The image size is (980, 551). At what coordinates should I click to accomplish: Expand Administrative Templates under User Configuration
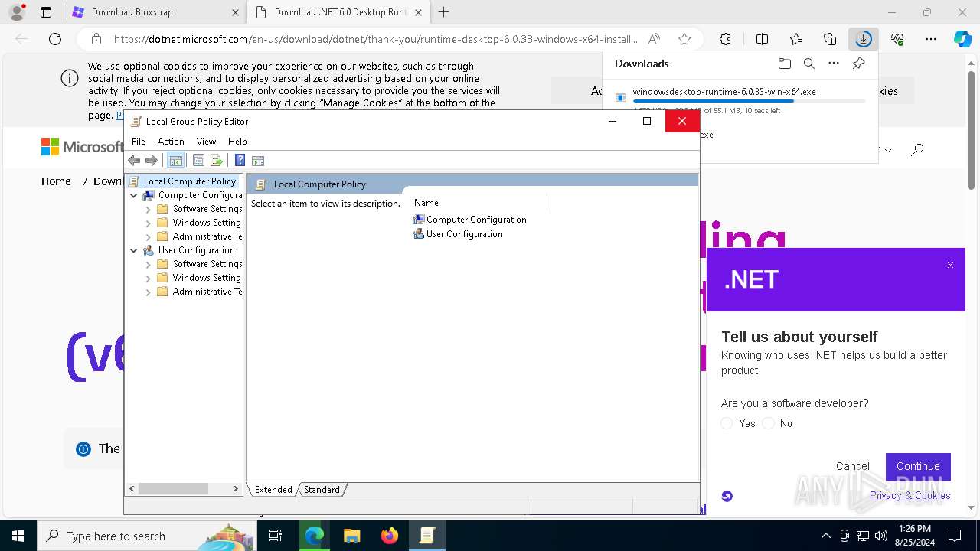[148, 292]
